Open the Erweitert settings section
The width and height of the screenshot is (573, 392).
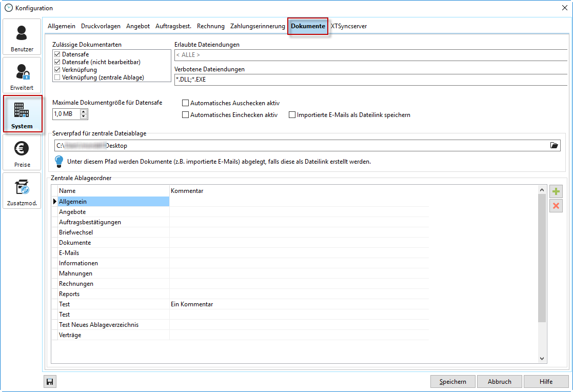[x=22, y=75]
